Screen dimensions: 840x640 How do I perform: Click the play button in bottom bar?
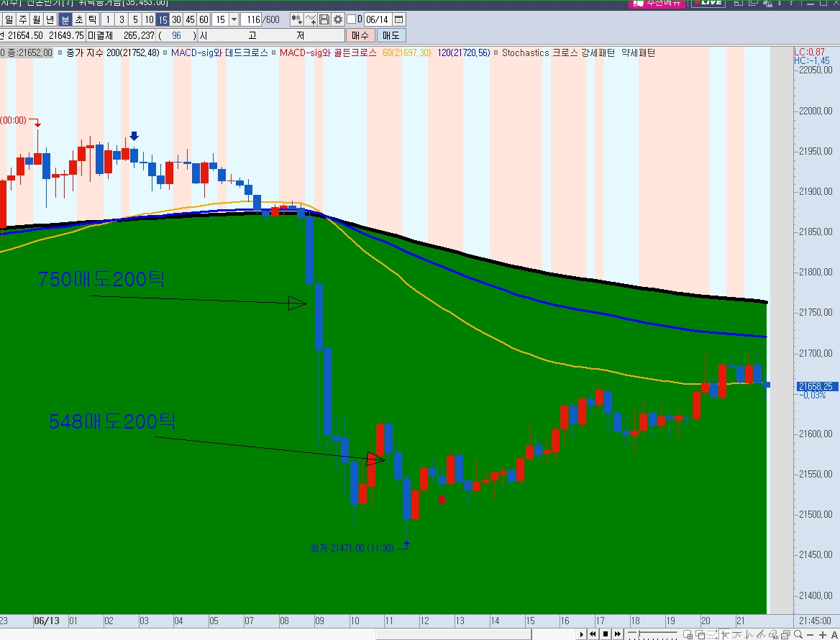(581, 634)
